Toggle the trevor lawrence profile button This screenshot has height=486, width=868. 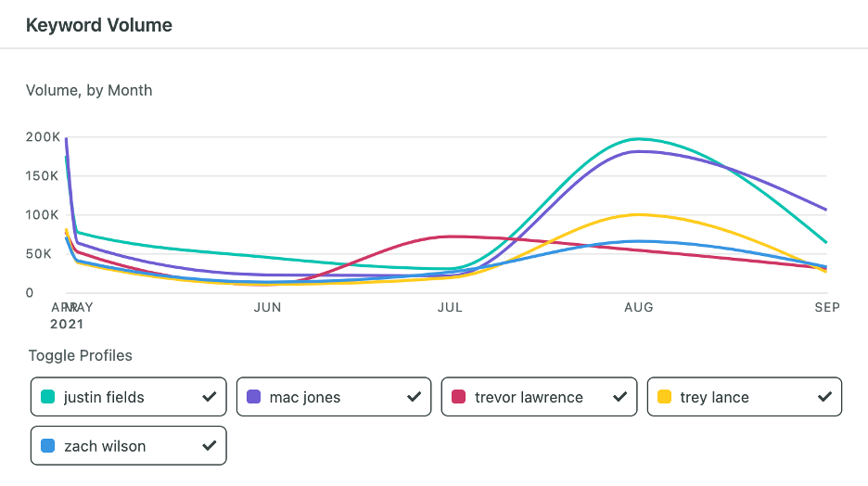click(539, 397)
